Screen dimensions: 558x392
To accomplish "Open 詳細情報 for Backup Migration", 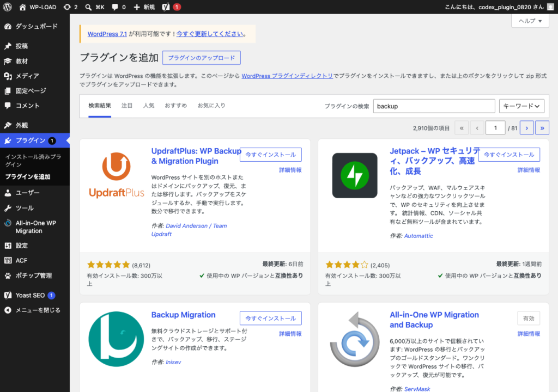I will (x=290, y=334).
